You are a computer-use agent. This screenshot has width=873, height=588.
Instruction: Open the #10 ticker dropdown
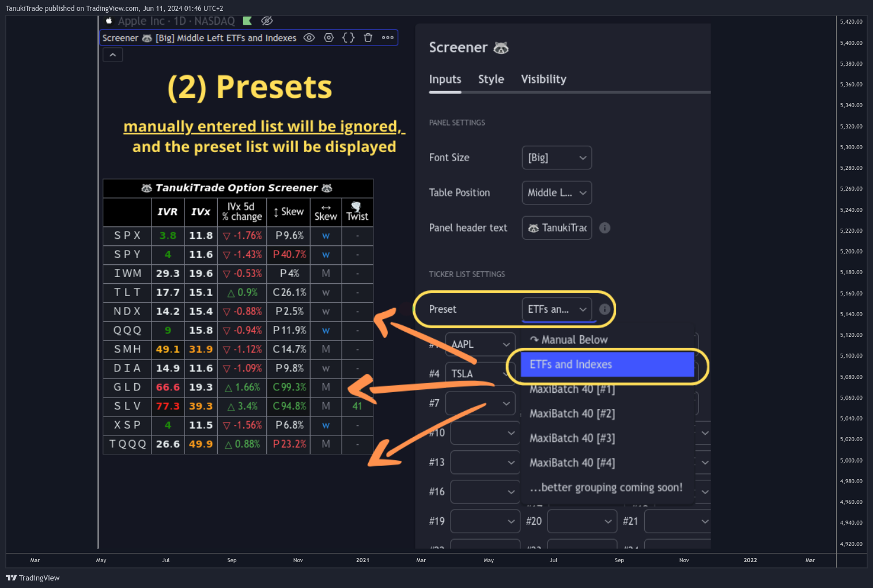[485, 433]
